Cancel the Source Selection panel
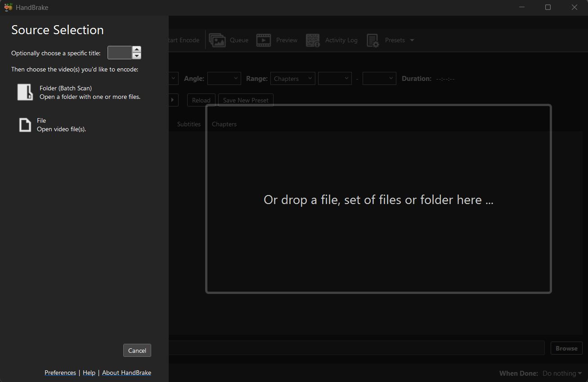This screenshot has width=588, height=382. coord(137,351)
